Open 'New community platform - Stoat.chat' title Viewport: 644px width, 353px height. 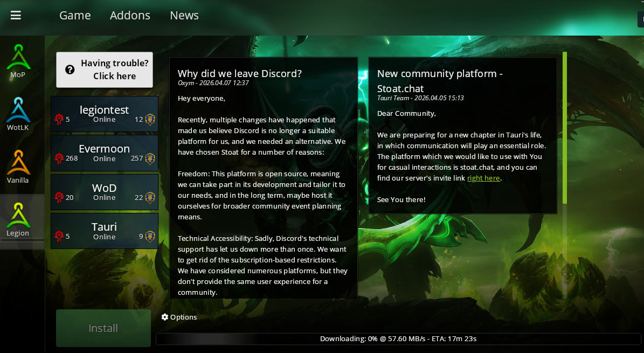pyautogui.click(x=440, y=81)
